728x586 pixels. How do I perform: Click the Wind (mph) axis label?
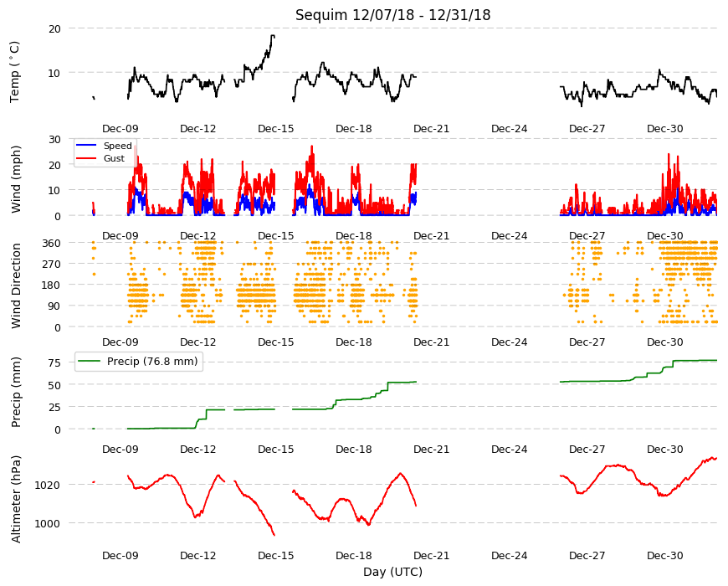click(16, 179)
